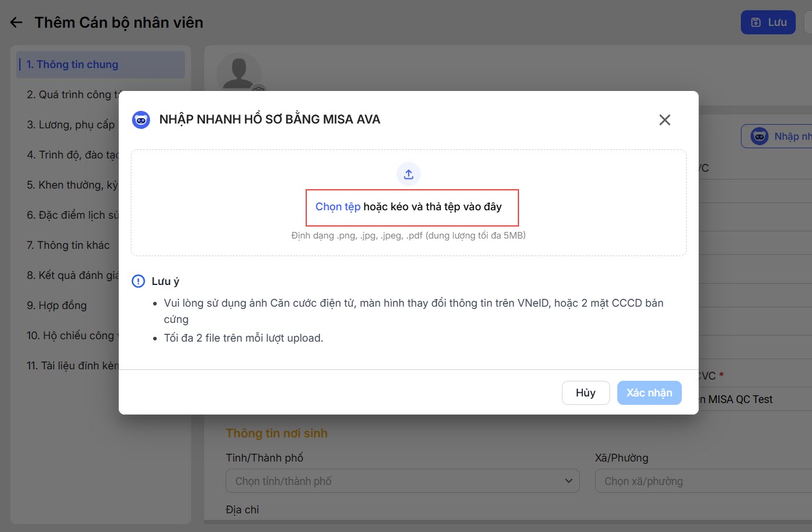Go to Thông tin khác section

click(x=68, y=245)
